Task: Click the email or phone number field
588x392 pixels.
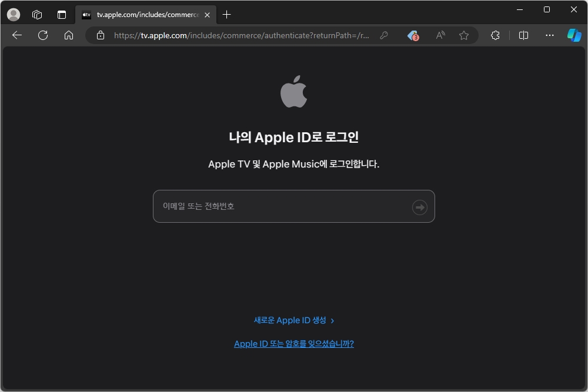Action: click(293, 206)
